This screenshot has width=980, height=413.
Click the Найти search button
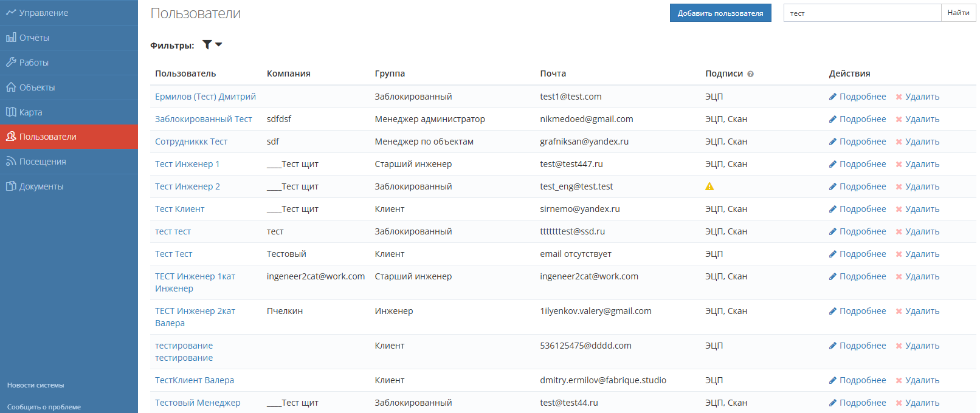958,13
